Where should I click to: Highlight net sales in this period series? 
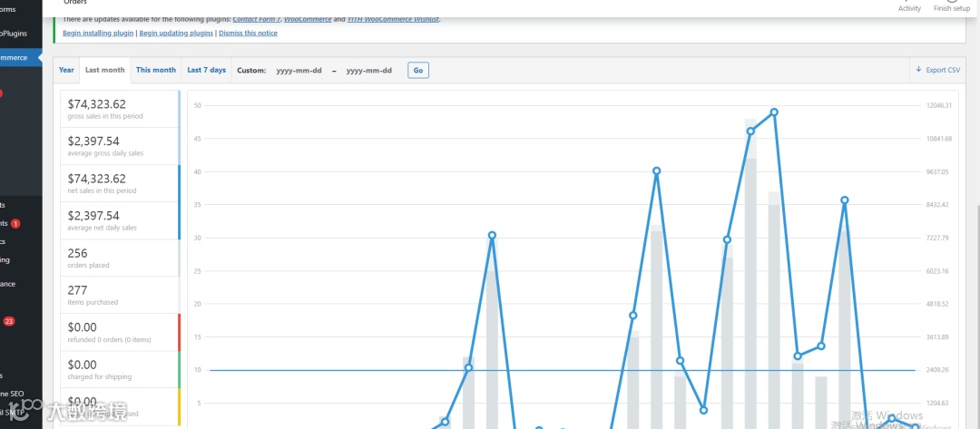tap(120, 183)
